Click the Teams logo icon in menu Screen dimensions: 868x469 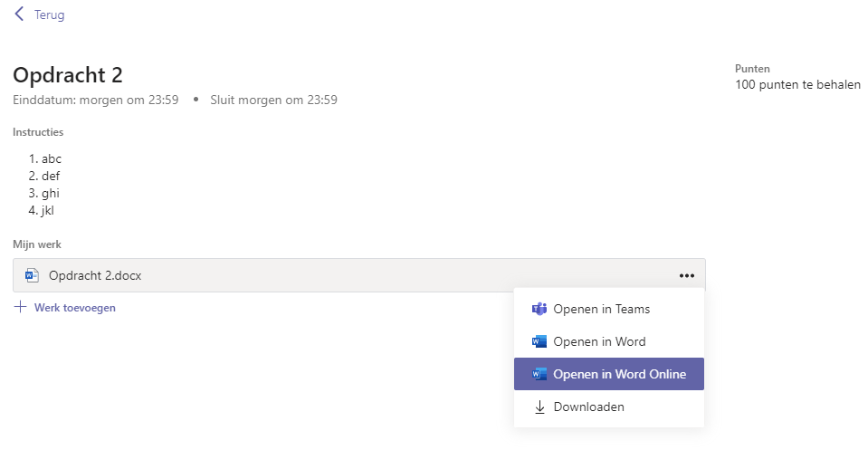(539, 309)
